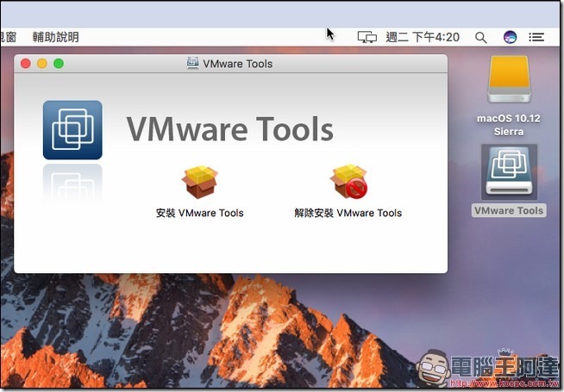This screenshot has width=564, height=392.
Task: Close the VMware Tools window
Action: 26,64
